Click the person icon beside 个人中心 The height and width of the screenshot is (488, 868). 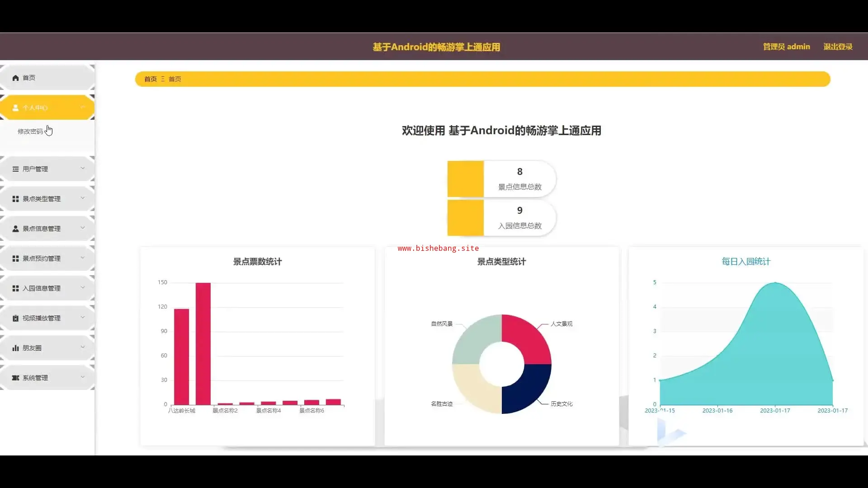tap(15, 108)
